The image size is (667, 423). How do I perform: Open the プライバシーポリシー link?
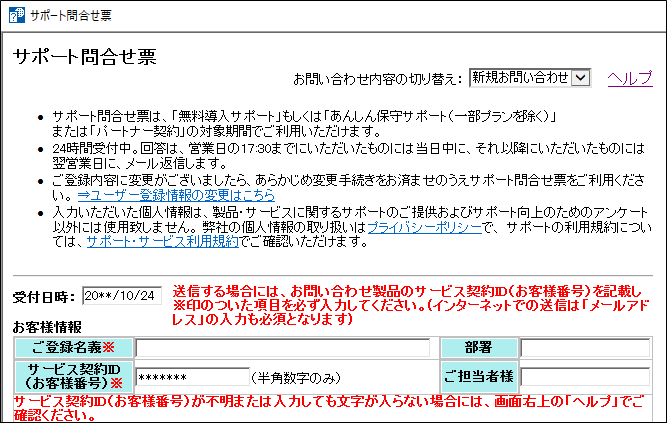(x=424, y=227)
